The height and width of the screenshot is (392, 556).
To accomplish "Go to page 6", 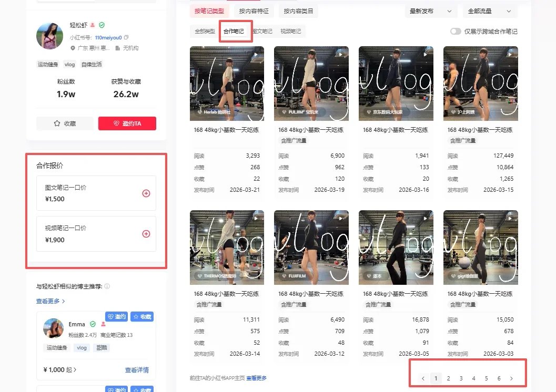I will [x=499, y=378].
